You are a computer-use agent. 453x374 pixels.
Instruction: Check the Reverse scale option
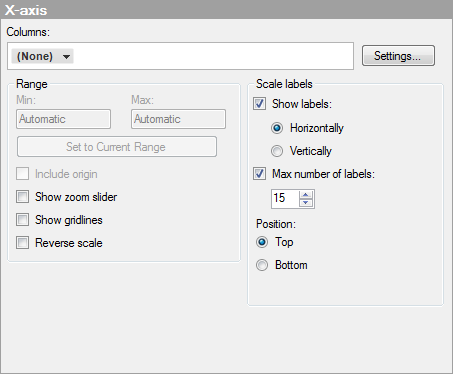point(23,243)
